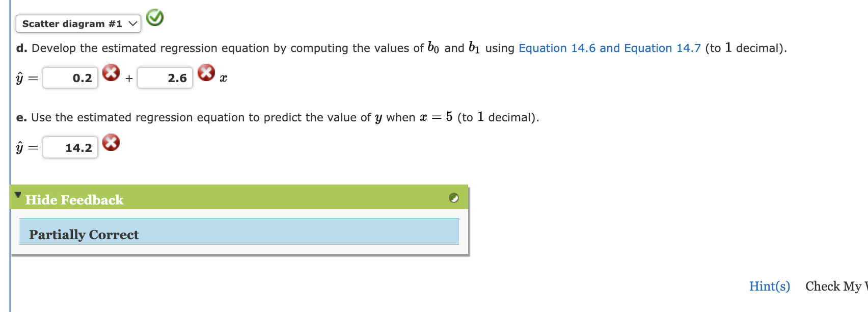This screenshot has height=312, width=868.
Task: Click the chevron on the Scatter diagram selector
Action: [x=132, y=23]
